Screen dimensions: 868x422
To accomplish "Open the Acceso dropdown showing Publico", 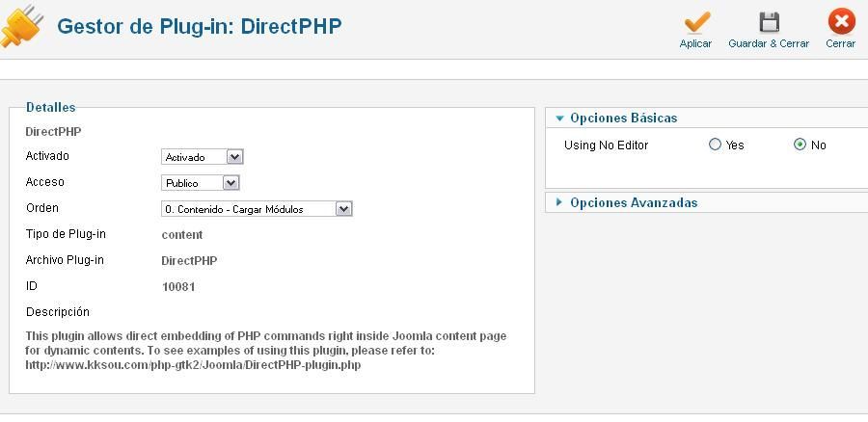I will (200, 183).
